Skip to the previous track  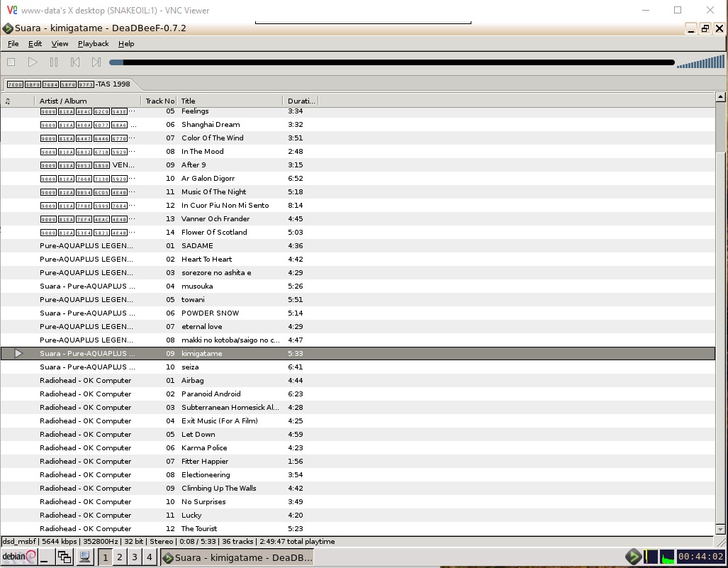click(x=75, y=62)
